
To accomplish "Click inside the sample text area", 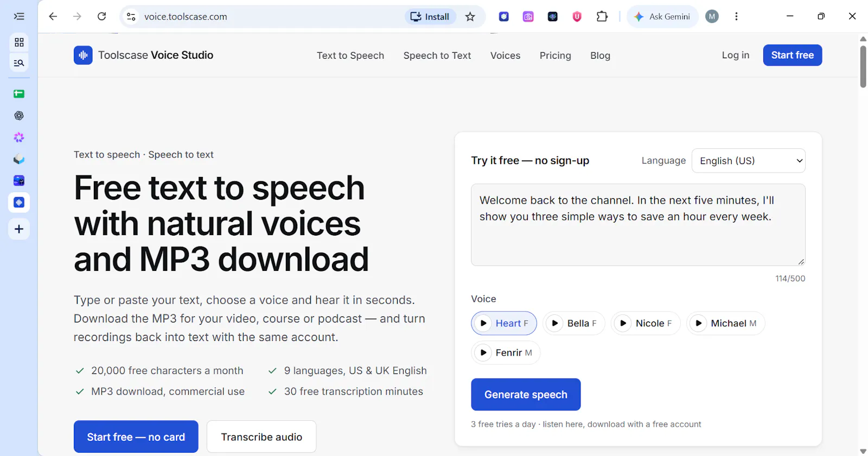I will click(x=638, y=225).
